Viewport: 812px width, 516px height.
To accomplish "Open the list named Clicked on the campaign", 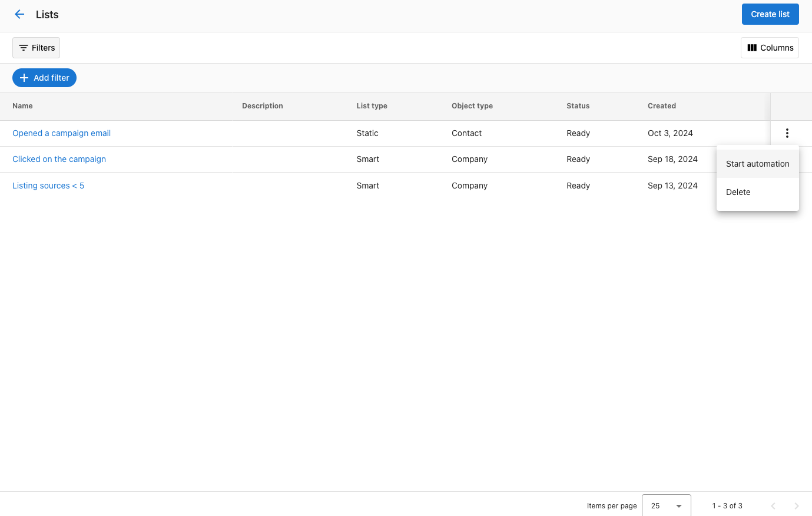I will (59, 159).
